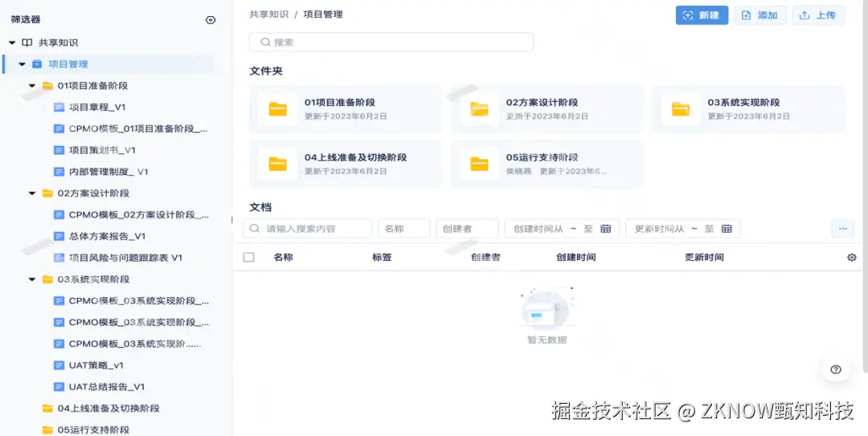Screen dimensions: 868x436
Task: Open the 01项目准备阶段 folder card
Action: tap(346, 108)
